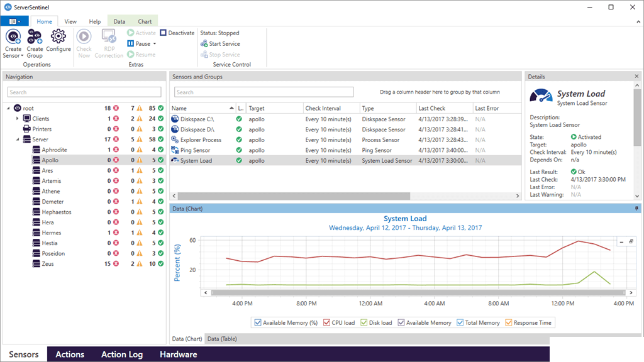
Task: Start Service in Service Control
Action: point(220,43)
